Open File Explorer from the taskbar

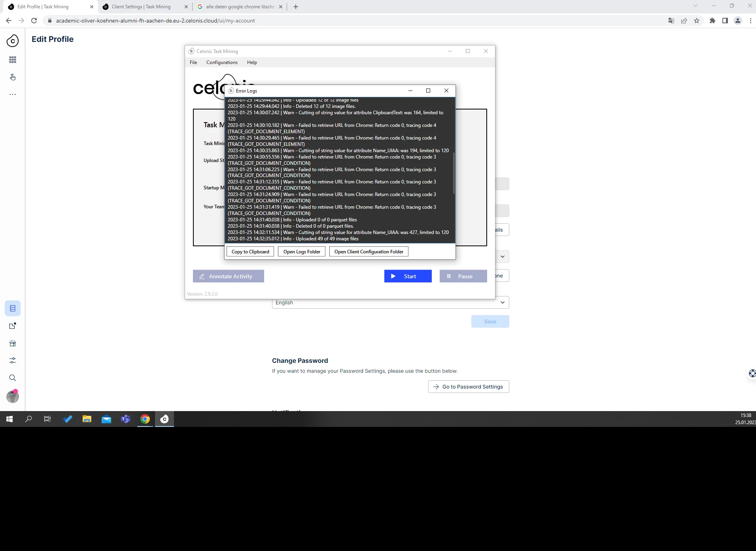[x=87, y=419]
